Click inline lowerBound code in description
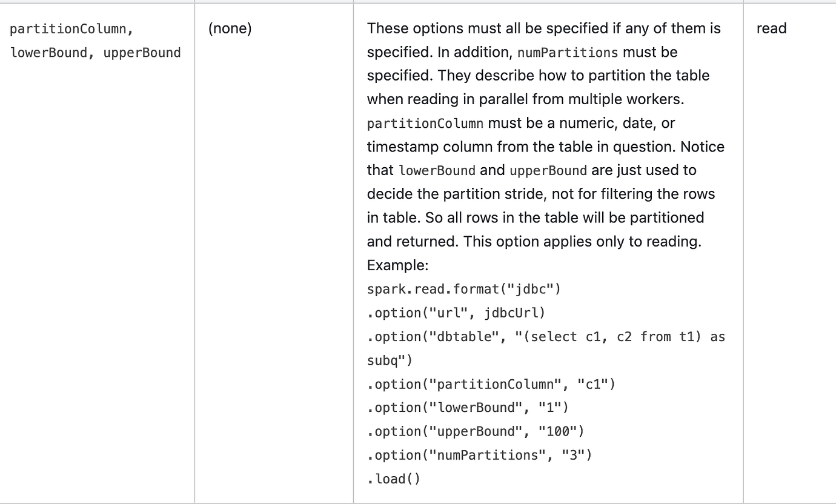Screen dimensions: 836x504 click(x=437, y=171)
